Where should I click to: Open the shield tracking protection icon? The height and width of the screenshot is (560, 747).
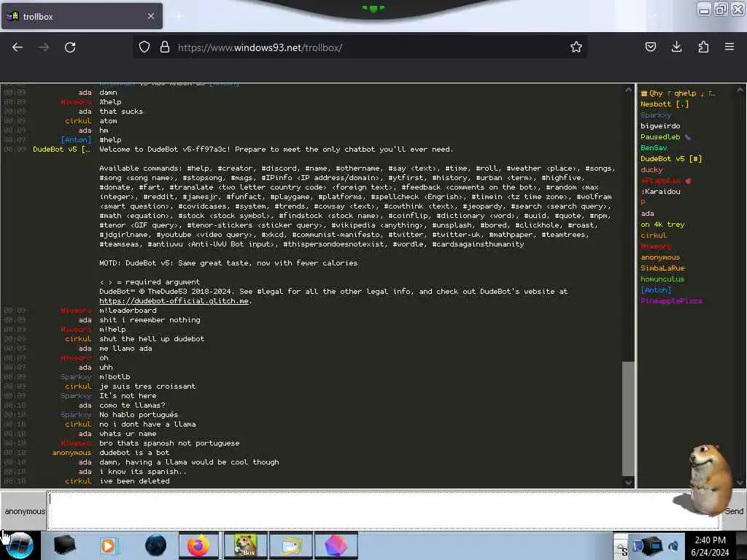coord(144,47)
